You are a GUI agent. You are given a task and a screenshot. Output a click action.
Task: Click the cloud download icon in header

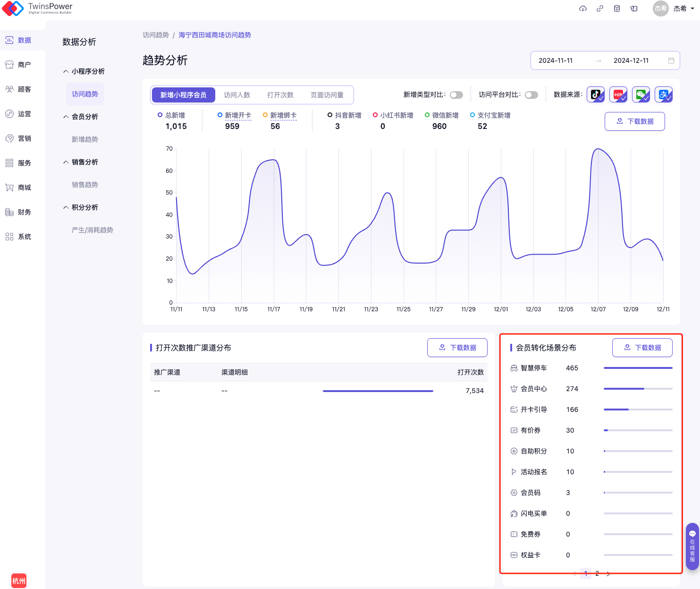pos(583,9)
